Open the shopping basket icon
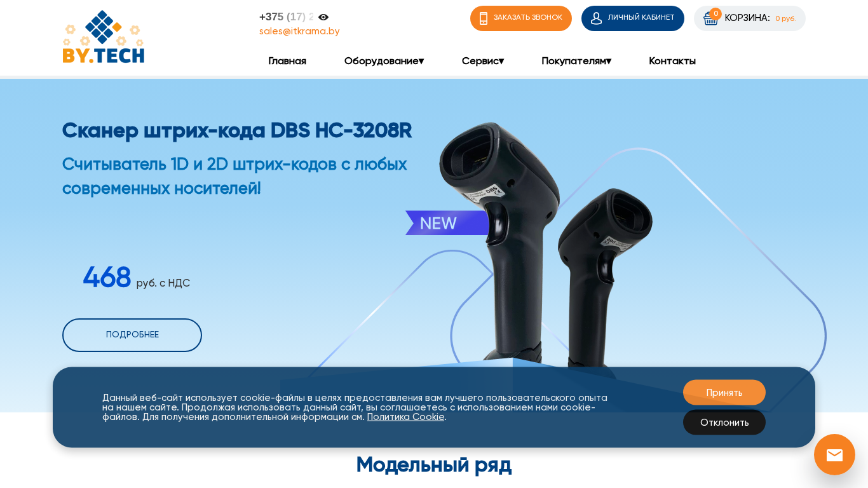The image size is (868, 488). [x=710, y=19]
